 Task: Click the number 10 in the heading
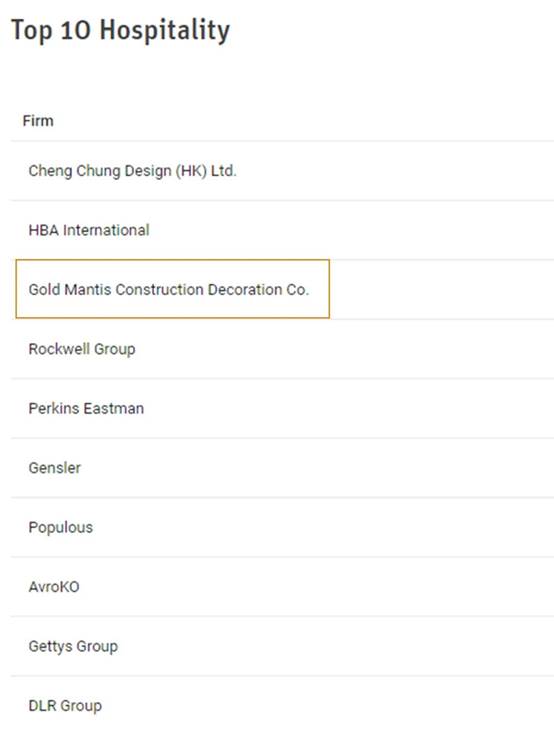(x=75, y=31)
